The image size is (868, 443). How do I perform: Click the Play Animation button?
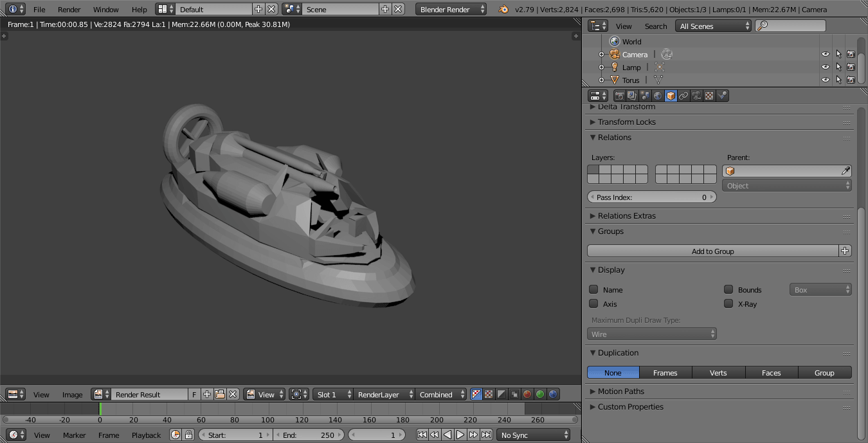(x=460, y=435)
